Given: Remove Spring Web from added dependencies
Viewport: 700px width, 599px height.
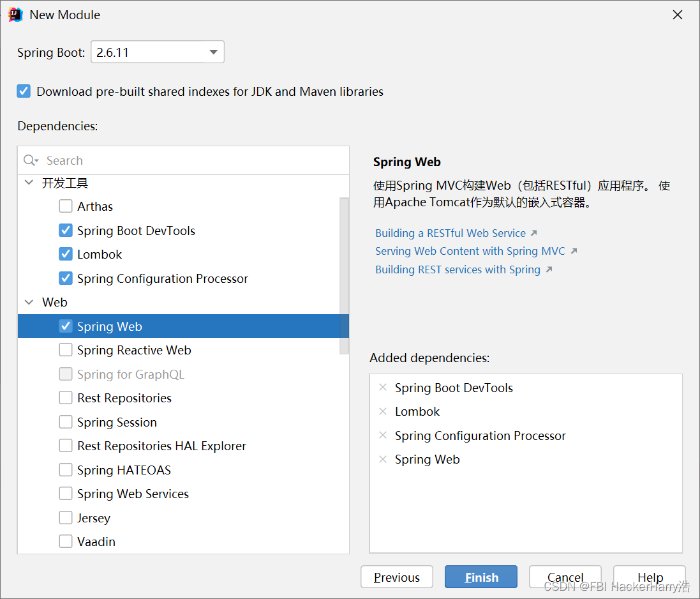Looking at the screenshot, I should pos(383,459).
